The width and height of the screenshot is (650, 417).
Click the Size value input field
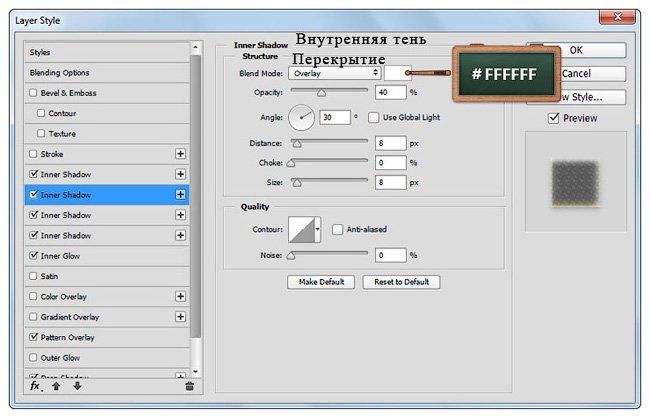point(390,182)
